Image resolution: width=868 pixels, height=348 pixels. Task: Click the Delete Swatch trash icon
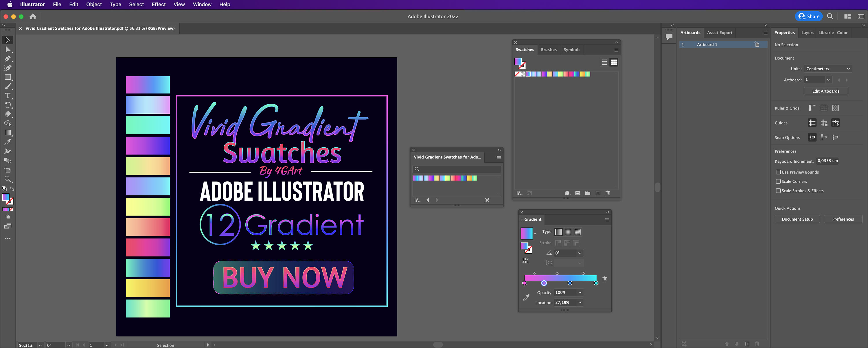[608, 193]
